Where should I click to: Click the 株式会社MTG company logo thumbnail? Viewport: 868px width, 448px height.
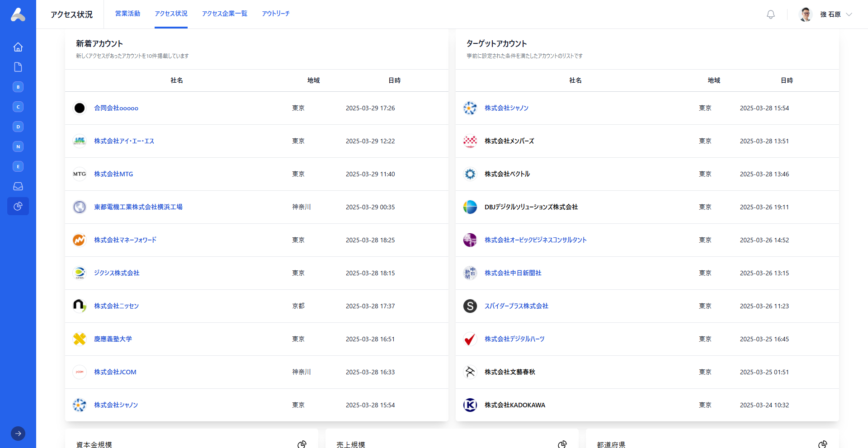pos(79,174)
